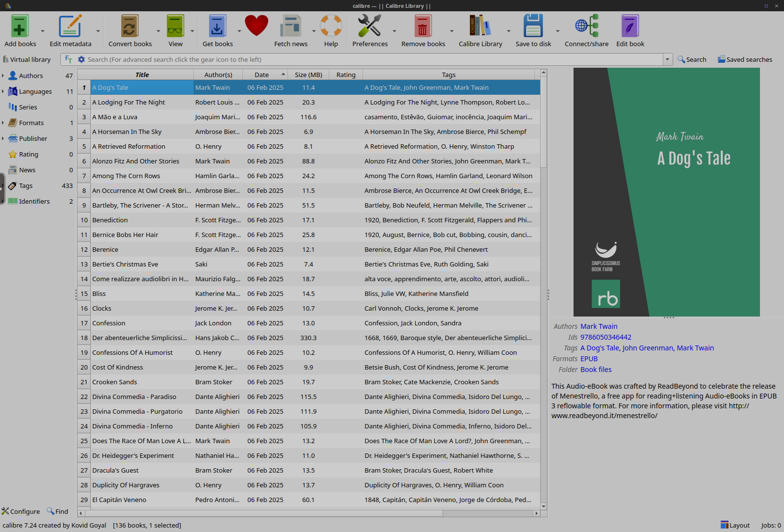Select 'Divina Commedia - Inferno' row
Viewport: 784px width, 532px height.
point(309,426)
